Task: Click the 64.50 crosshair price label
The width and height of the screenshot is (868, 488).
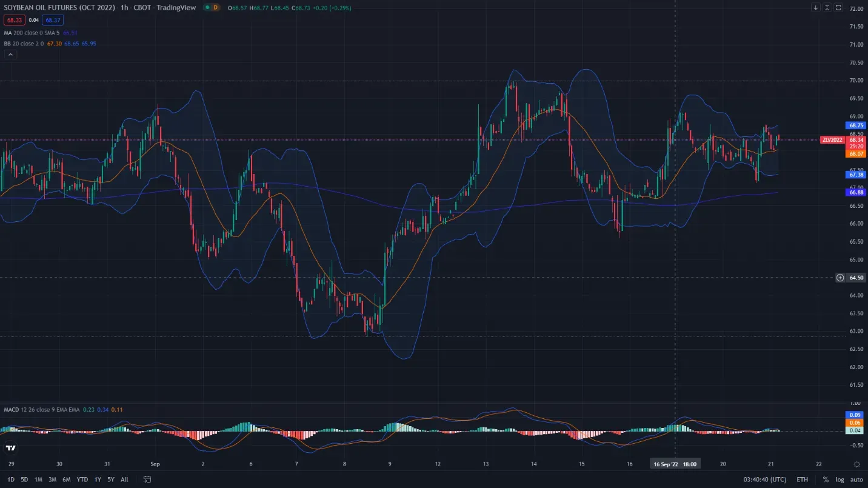Action: [856, 278]
